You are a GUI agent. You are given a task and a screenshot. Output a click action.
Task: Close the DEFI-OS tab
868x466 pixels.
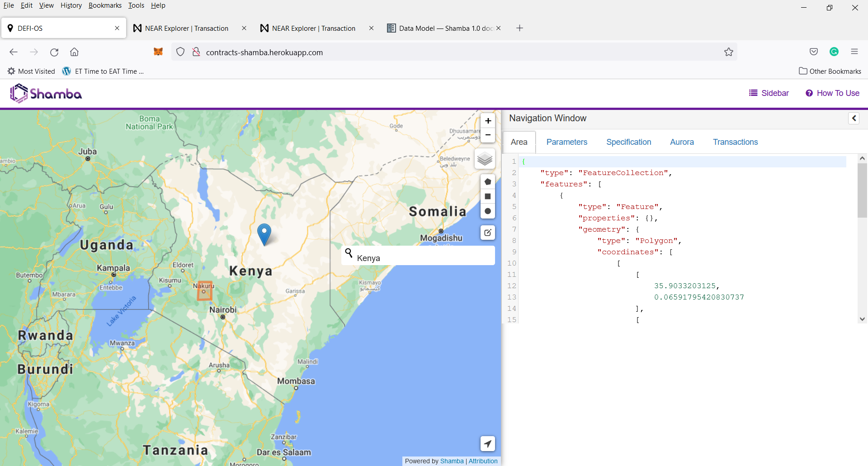pyautogui.click(x=117, y=28)
